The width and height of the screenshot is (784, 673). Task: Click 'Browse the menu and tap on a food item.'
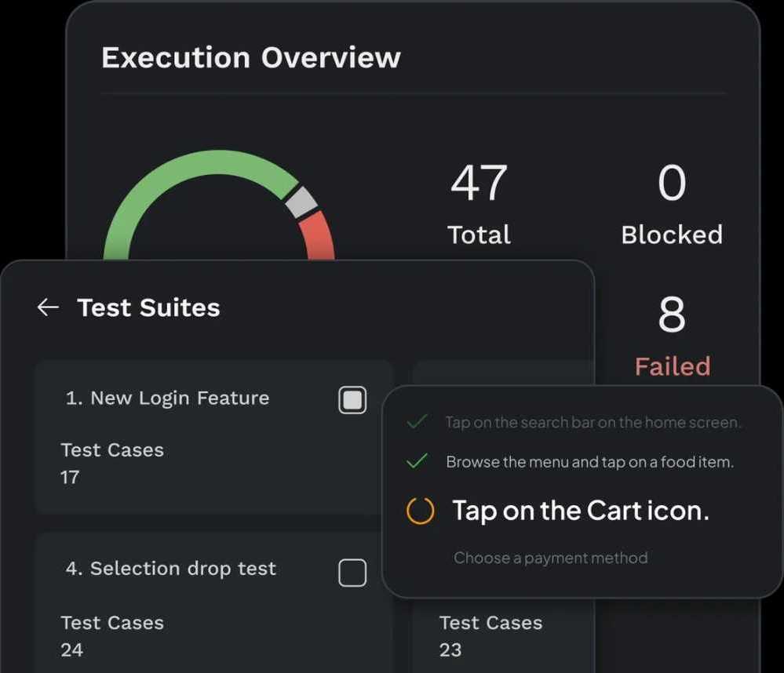(590, 462)
